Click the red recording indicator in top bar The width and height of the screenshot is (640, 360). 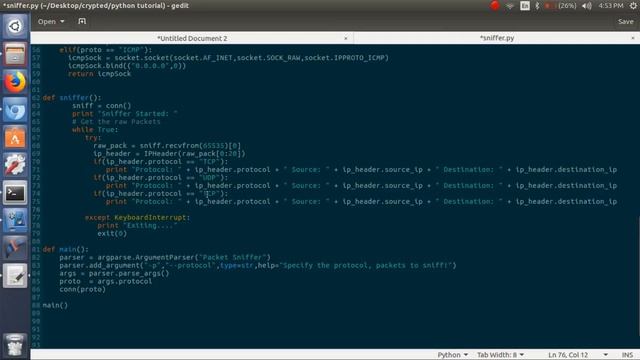(495, 6)
